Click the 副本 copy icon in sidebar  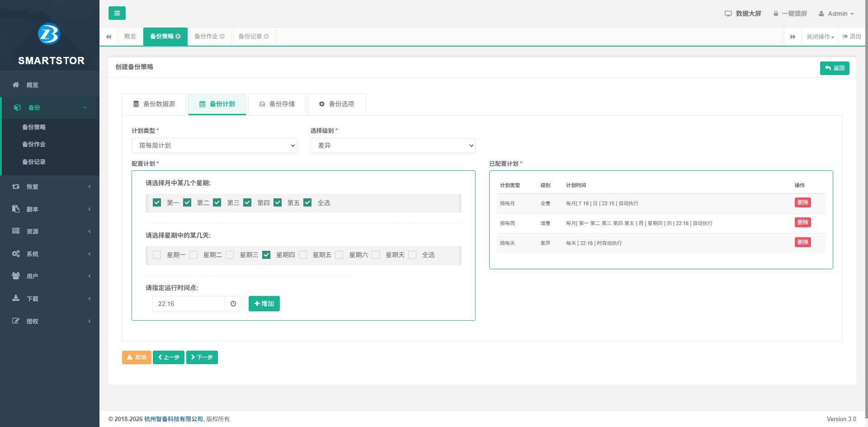click(x=16, y=209)
